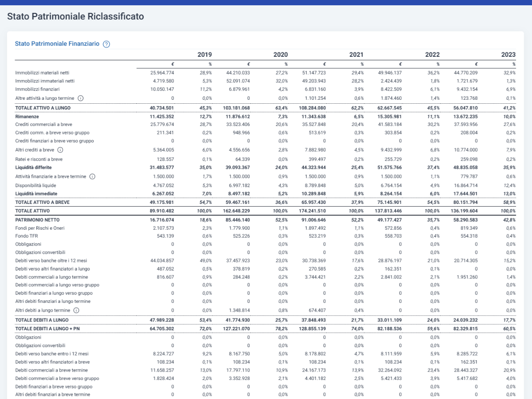Click the percentage 63,4% in 2020
Screen dimensions: 532x399
pos(281,108)
